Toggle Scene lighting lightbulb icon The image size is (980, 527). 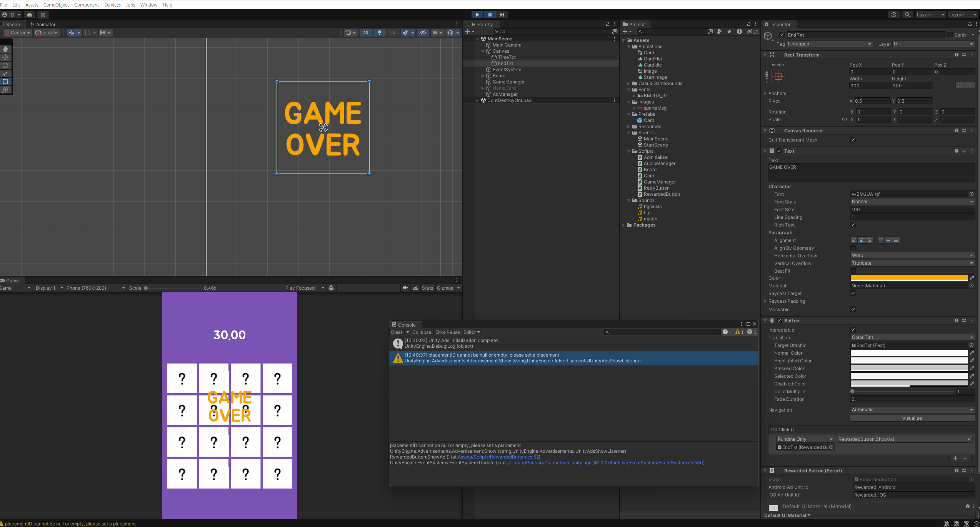point(380,33)
